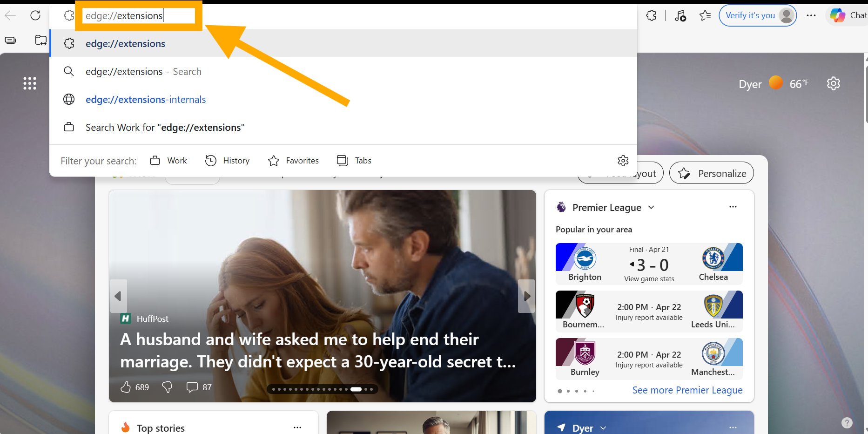Click the browser Back arrow
The height and width of the screenshot is (434, 868).
click(x=11, y=15)
